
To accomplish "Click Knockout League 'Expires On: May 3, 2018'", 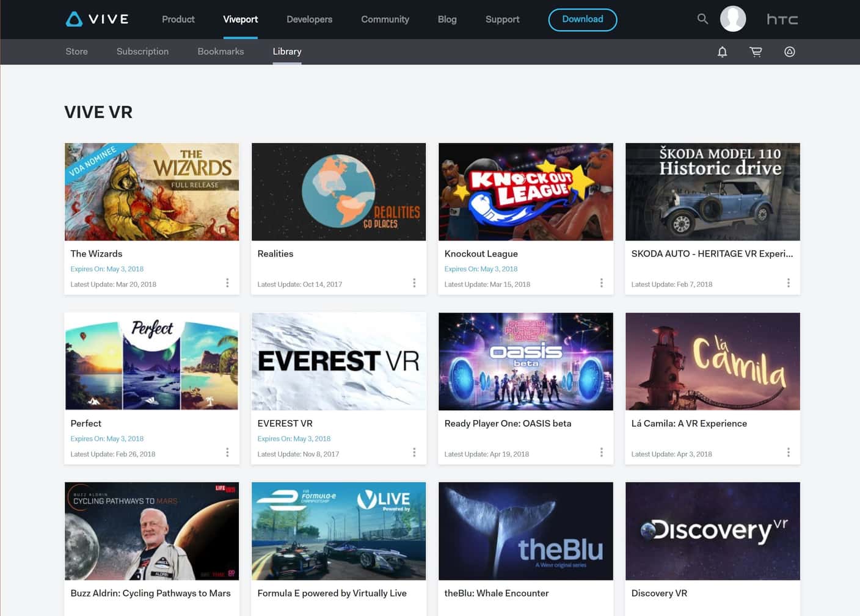I will coord(481,269).
